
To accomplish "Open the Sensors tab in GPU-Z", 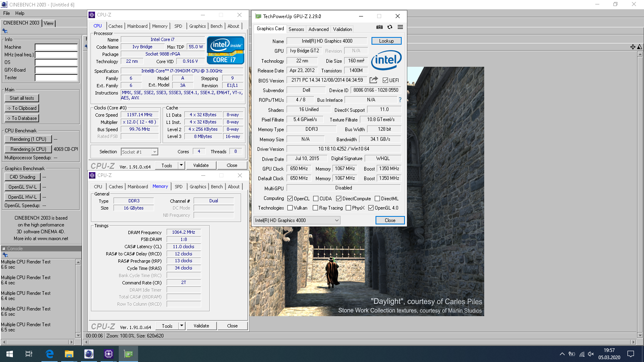I will (x=296, y=29).
